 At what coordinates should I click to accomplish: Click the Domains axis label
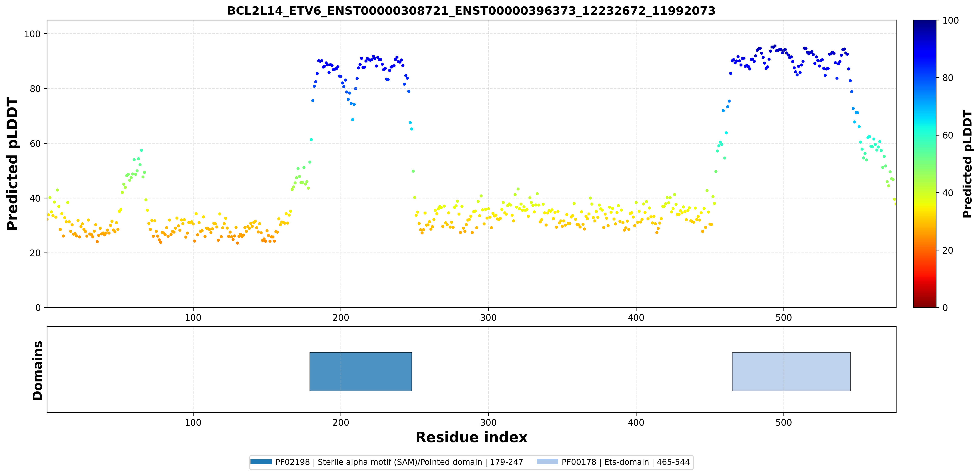click(37, 370)
